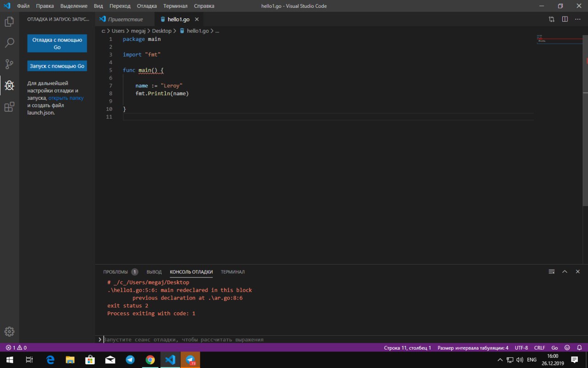Show hidden system tray icons
The image size is (588, 368).
pos(500,360)
